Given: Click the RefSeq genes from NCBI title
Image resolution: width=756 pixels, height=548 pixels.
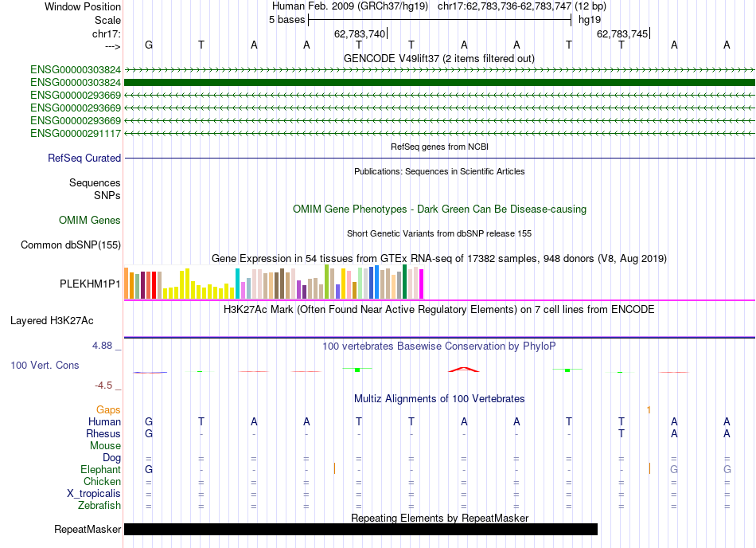Looking at the screenshot, I should [x=439, y=147].
